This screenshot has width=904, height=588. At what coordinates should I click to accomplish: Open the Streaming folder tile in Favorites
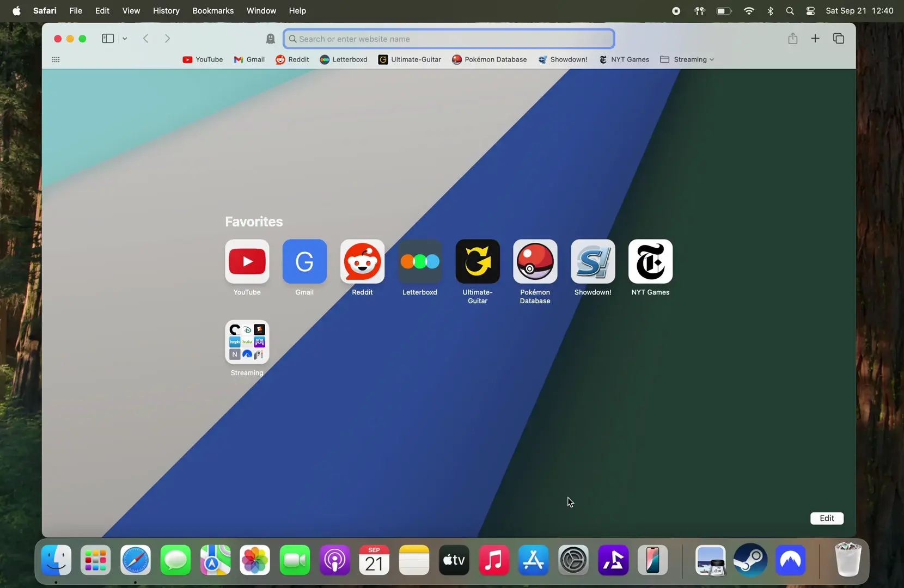coord(247,342)
